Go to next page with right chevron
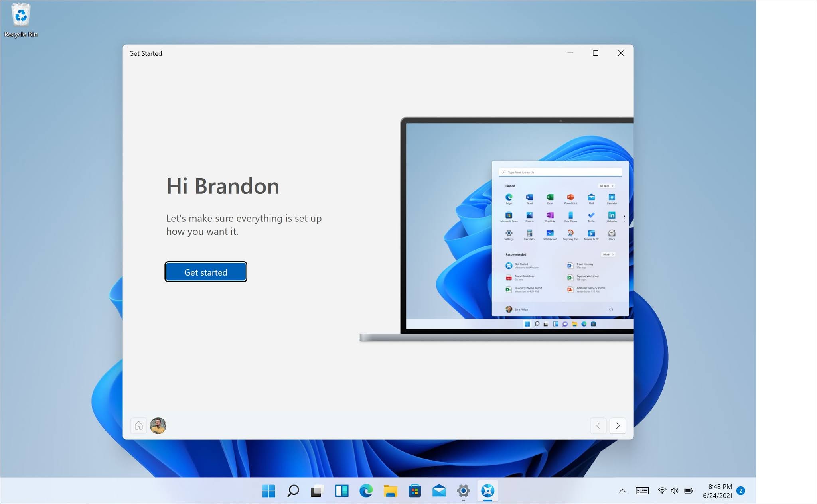The height and width of the screenshot is (504, 817). point(618,426)
